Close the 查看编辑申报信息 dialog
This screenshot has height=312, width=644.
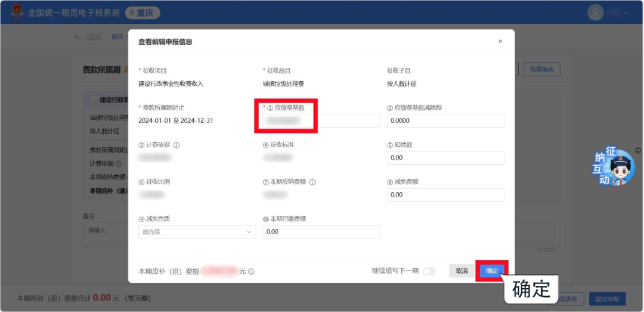tap(500, 41)
